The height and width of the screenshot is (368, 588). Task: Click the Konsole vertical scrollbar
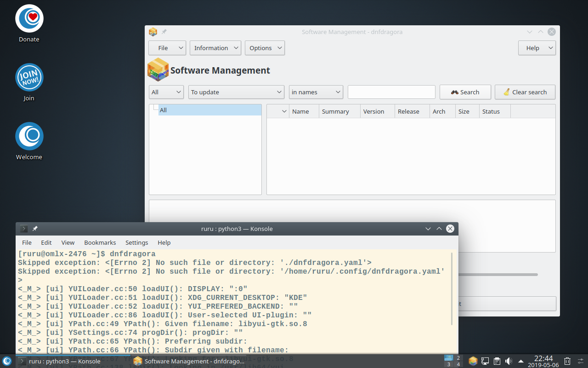(452, 288)
